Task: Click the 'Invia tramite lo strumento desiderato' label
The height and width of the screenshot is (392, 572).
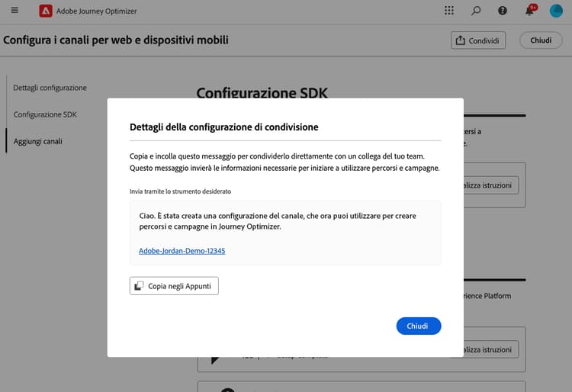Action: tap(180, 191)
